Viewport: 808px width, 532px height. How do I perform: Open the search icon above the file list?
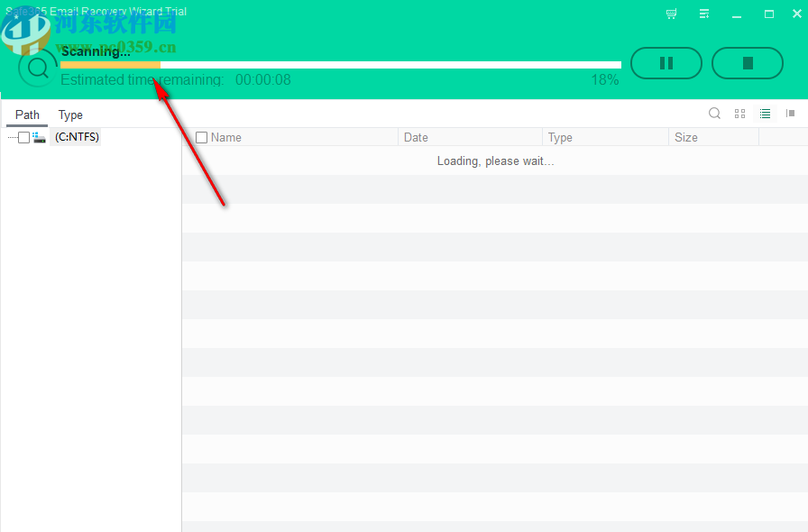point(714,114)
